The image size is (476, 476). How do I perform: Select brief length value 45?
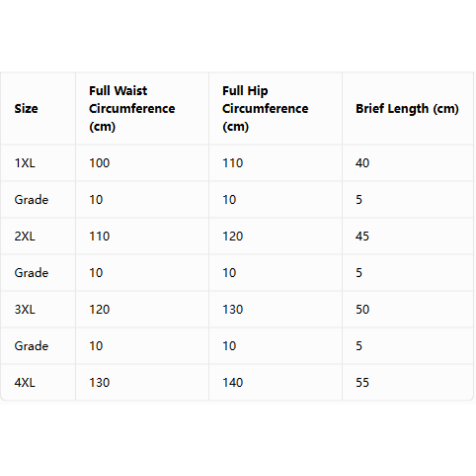tap(362, 236)
